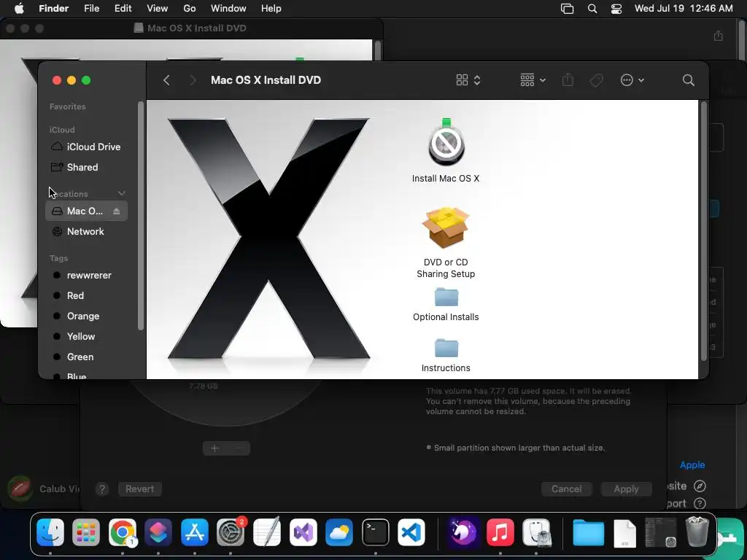Click Cancel in the Disk Utility dialog
The width and height of the screenshot is (747, 560).
pos(566,489)
